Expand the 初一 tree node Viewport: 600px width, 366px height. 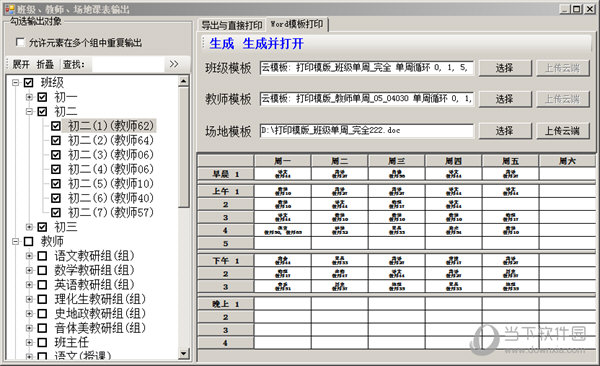(x=29, y=97)
